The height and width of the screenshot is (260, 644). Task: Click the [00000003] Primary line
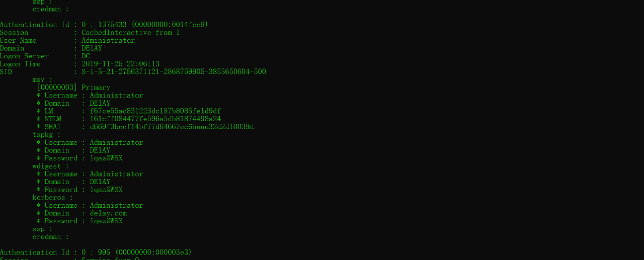(73, 88)
